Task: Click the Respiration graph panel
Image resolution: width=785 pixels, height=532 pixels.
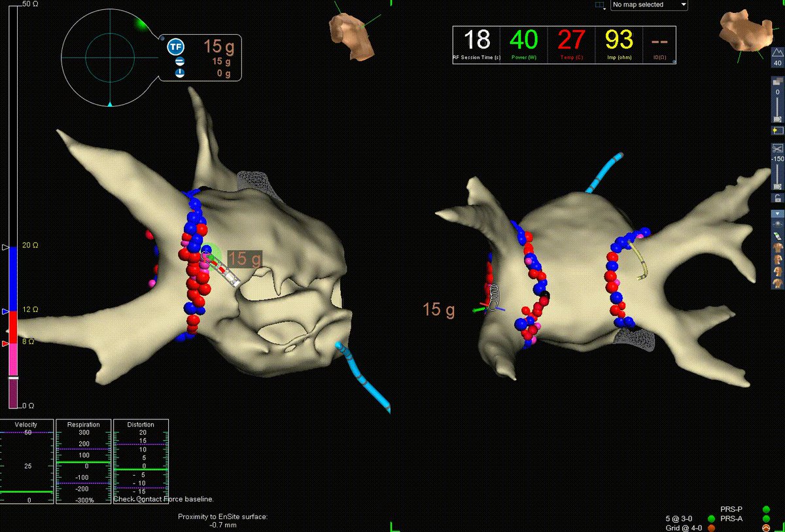Action: coord(83,462)
